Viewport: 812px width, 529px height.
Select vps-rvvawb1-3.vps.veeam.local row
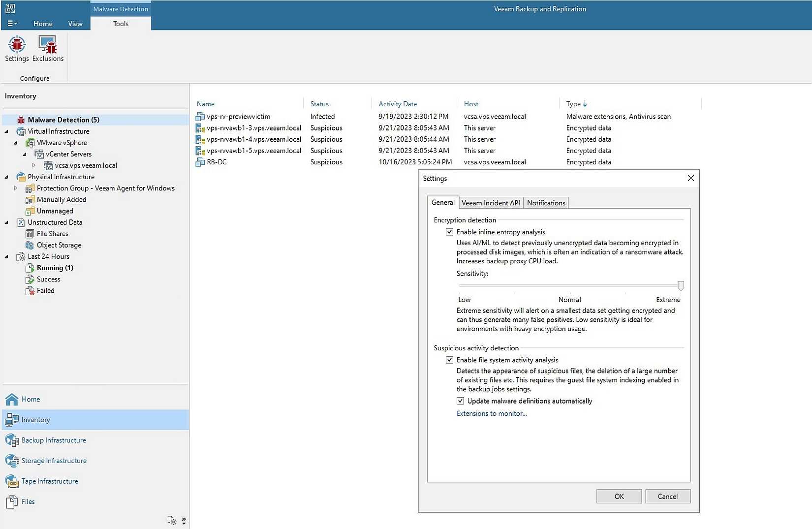(x=448, y=128)
